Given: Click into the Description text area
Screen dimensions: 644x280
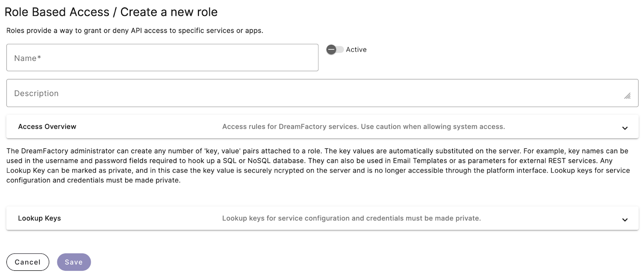Looking at the screenshot, I should [322, 93].
